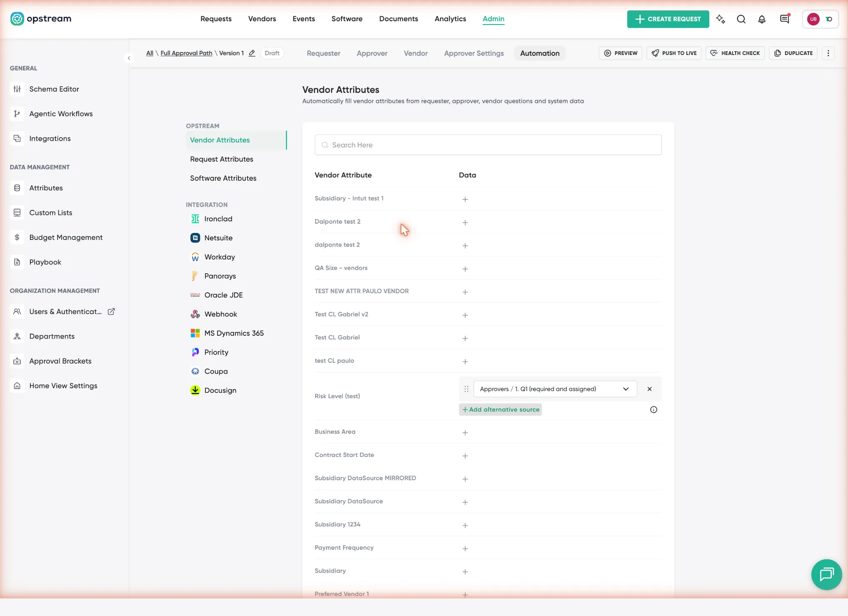Open the three-dot more options menu

tap(828, 53)
